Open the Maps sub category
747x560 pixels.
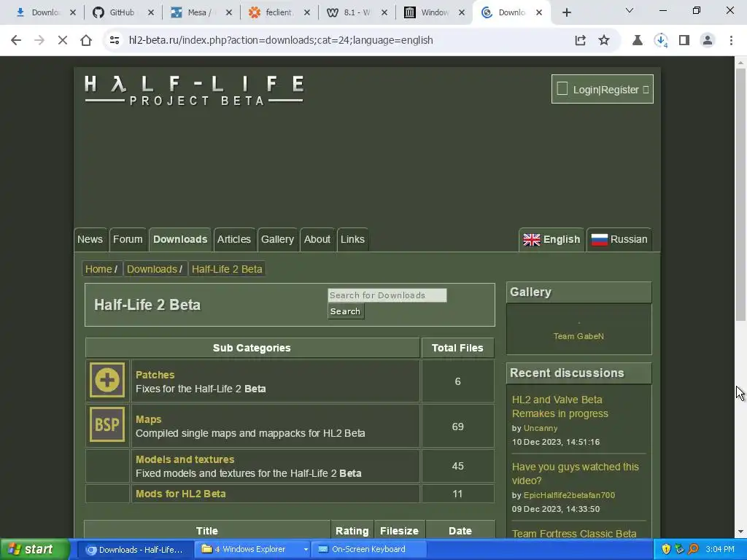point(149,419)
